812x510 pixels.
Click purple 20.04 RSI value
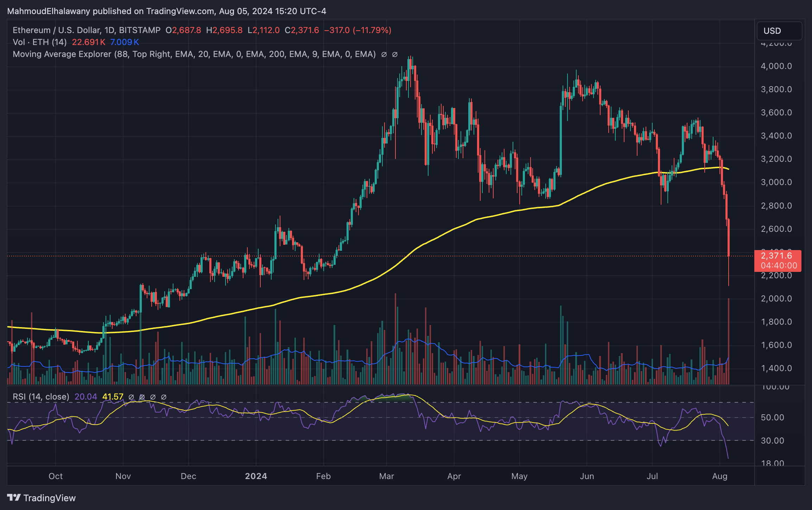click(85, 397)
